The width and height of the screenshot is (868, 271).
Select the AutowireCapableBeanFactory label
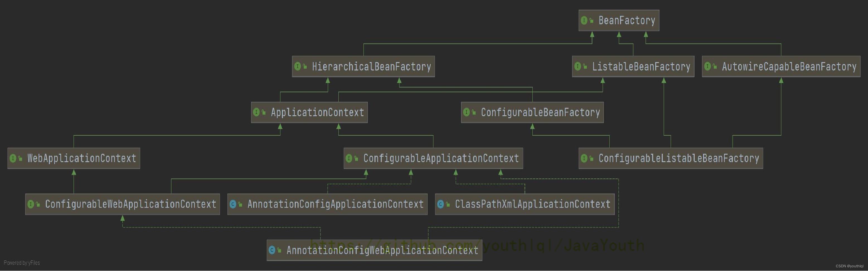(x=789, y=67)
